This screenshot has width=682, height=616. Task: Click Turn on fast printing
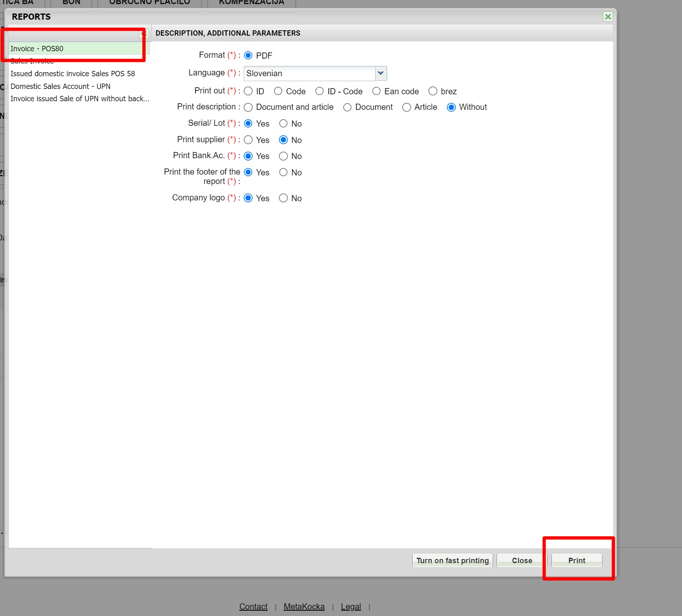pos(453,560)
